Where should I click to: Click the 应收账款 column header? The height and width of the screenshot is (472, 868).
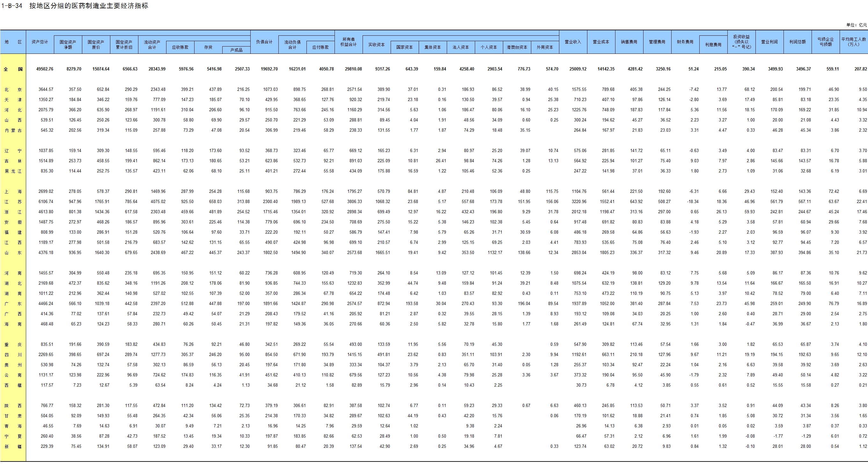point(180,47)
